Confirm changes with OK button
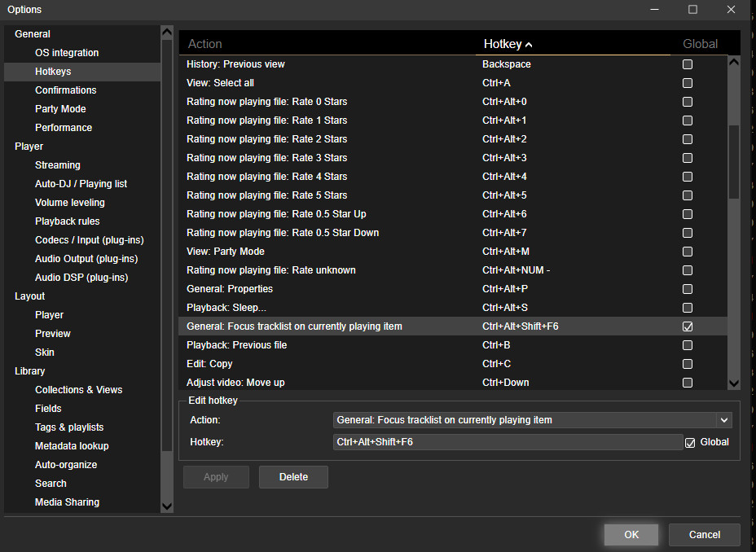The image size is (756, 552). [x=631, y=535]
